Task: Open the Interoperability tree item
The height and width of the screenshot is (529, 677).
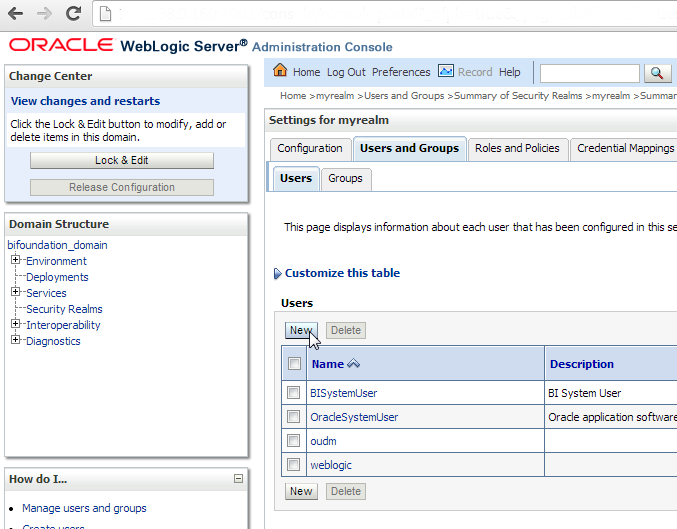Action: pos(63,325)
